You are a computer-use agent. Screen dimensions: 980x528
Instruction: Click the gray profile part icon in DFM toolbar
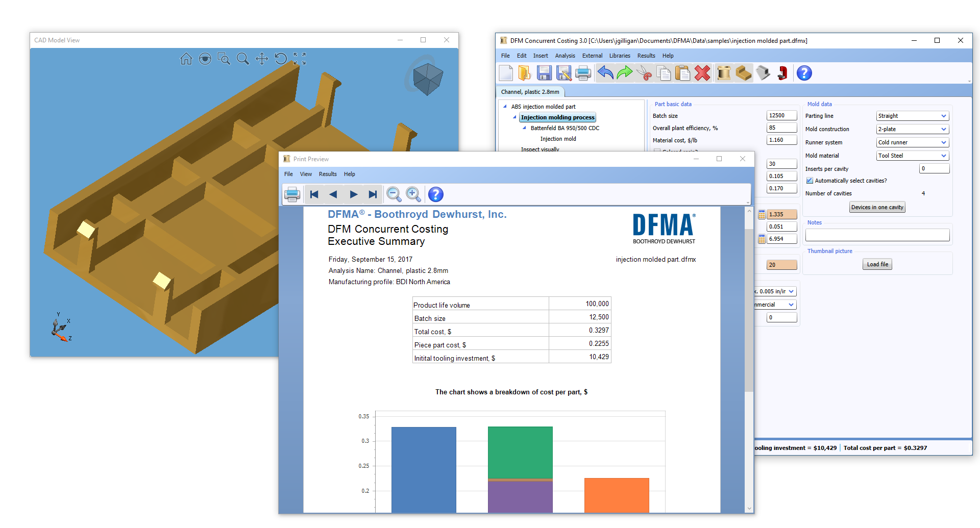763,73
